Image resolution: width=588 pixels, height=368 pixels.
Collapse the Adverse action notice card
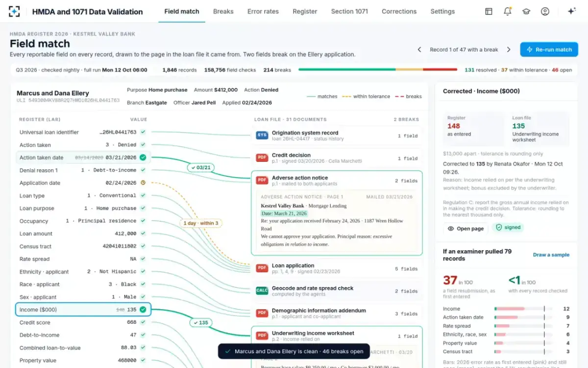coord(337,181)
